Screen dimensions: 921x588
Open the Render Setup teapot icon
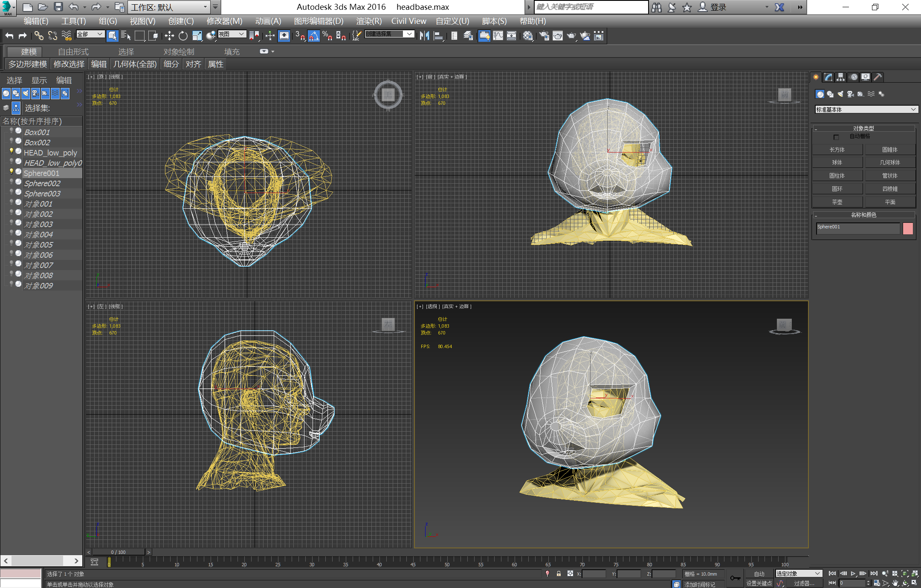[x=544, y=36]
